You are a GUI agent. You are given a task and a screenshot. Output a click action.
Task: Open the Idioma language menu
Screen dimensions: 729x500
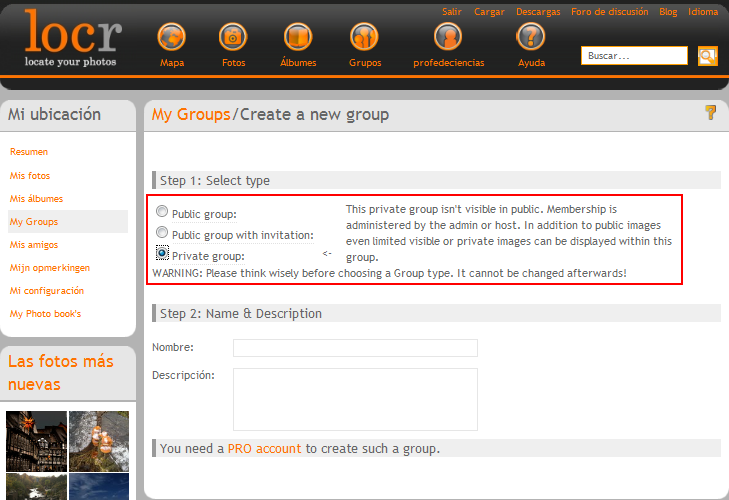click(703, 12)
